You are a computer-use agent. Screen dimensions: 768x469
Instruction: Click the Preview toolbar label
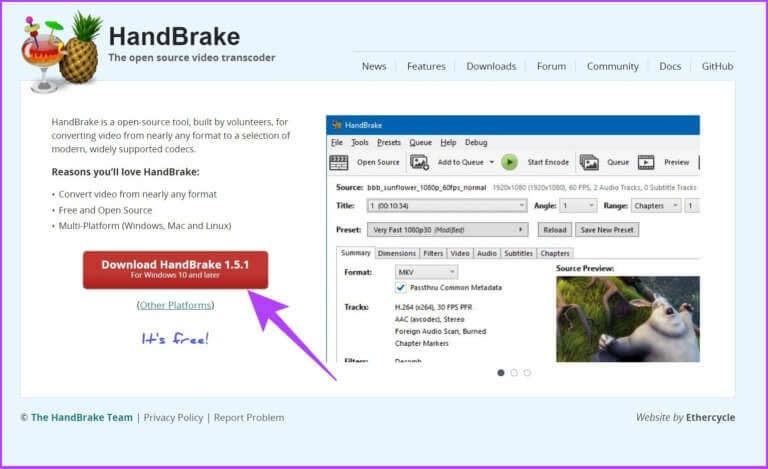(676, 162)
